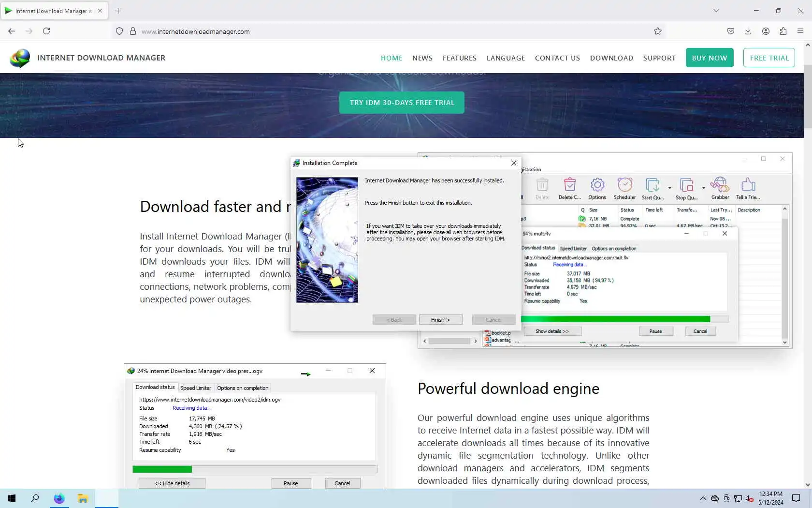Select Options on completion tab in the 24% ogv window
This screenshot has width=812, height=508.
243,388
